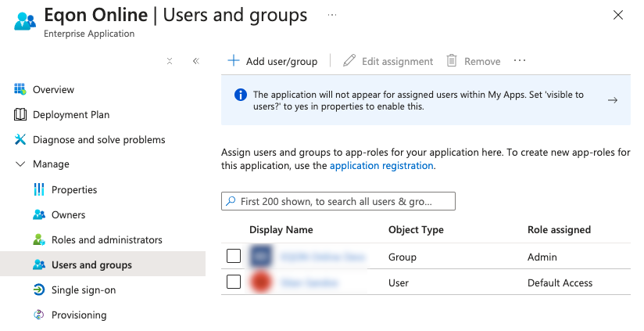Click the blue group avatar
Image resolution: width=644 pixels, height=331 pixels.
[x=261, y=256]
